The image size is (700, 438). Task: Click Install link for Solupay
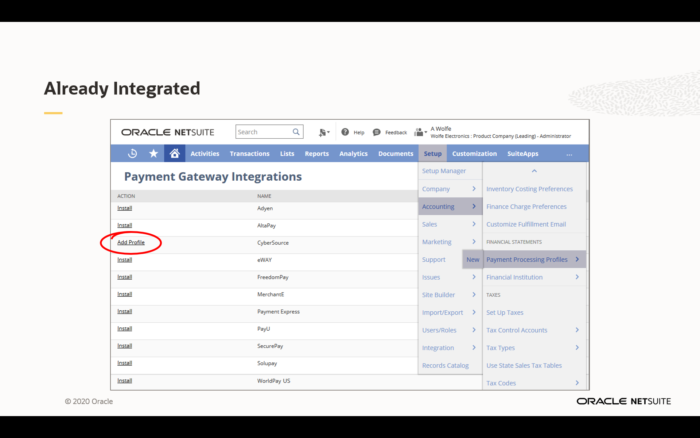pyautogui.click(x=125, y=363)
